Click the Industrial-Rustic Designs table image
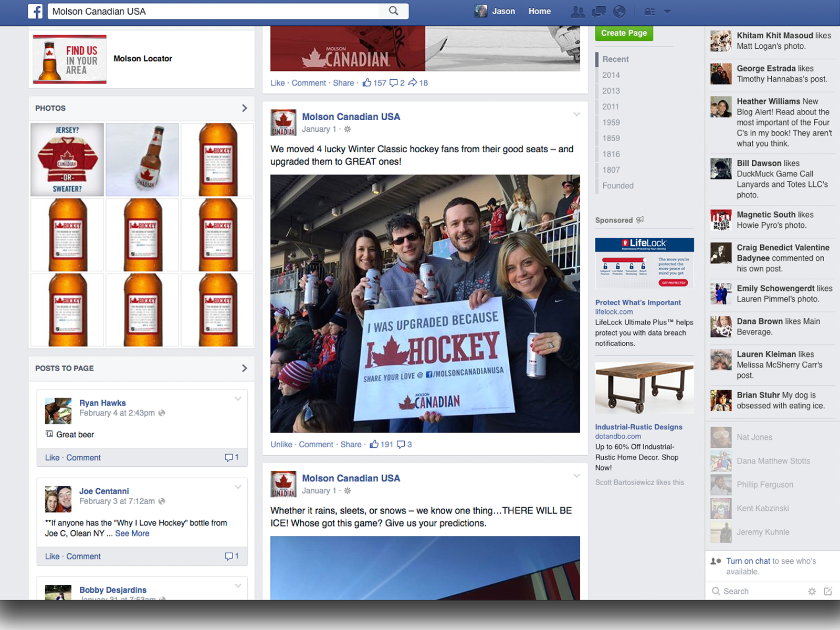840x630 pixels. pos(645,388)
